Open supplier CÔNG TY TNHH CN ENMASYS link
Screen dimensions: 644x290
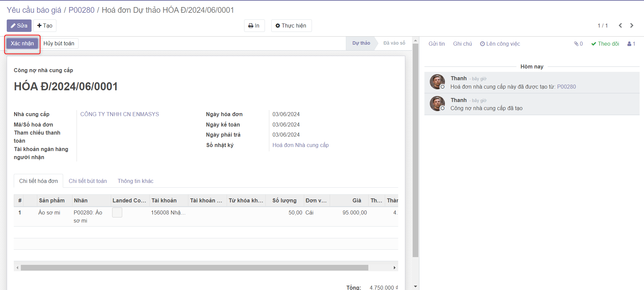pos(120,114)
